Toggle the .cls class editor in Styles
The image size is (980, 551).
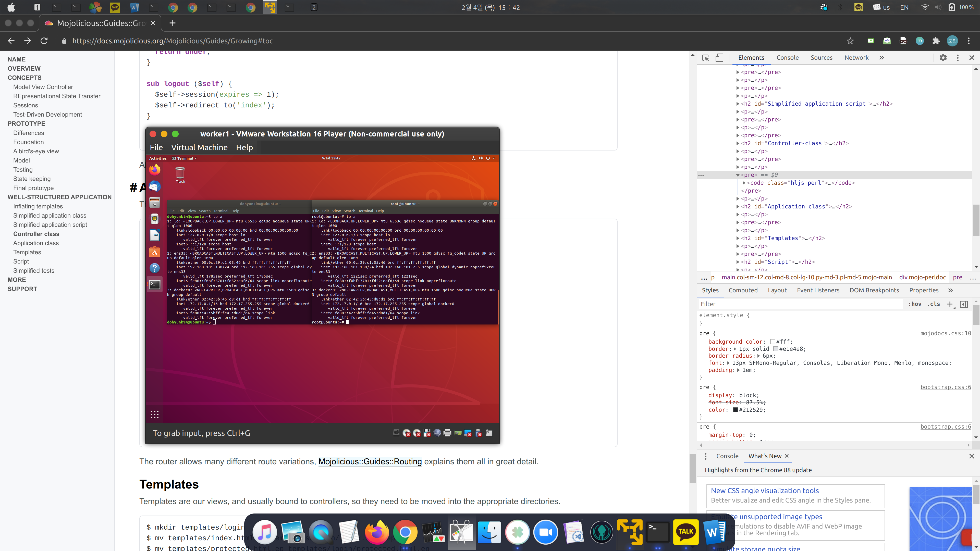[x=934, y=304]
